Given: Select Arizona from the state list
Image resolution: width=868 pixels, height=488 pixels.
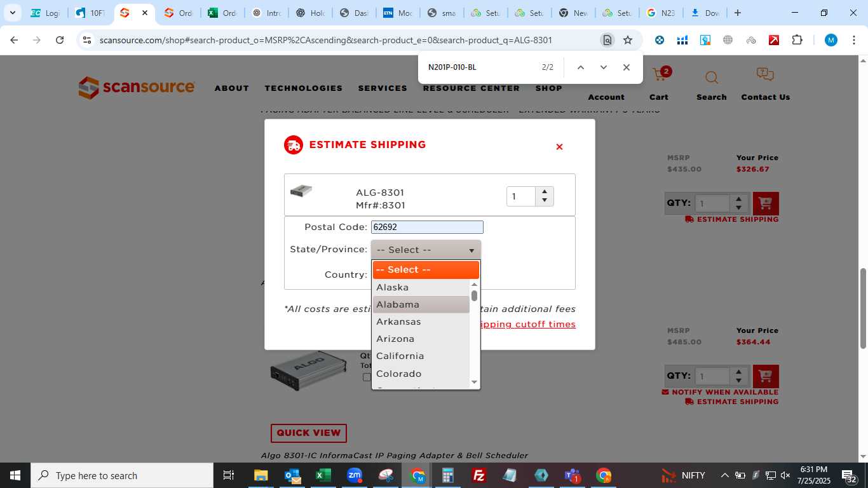Looking at the screenshot, I should (421, 339).
